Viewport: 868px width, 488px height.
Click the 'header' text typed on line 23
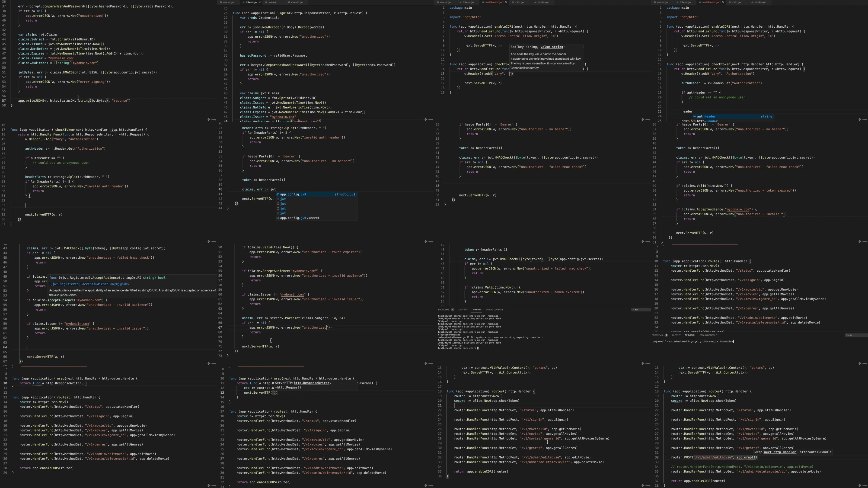click(x=687, y=111)
